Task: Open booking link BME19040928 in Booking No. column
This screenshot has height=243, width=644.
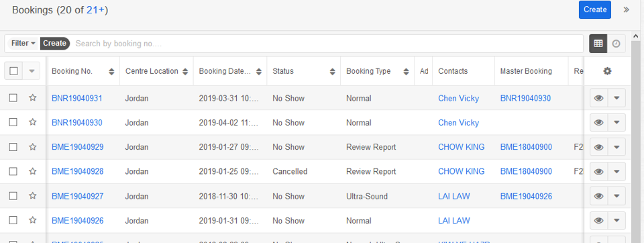Action: click(78, 171)
